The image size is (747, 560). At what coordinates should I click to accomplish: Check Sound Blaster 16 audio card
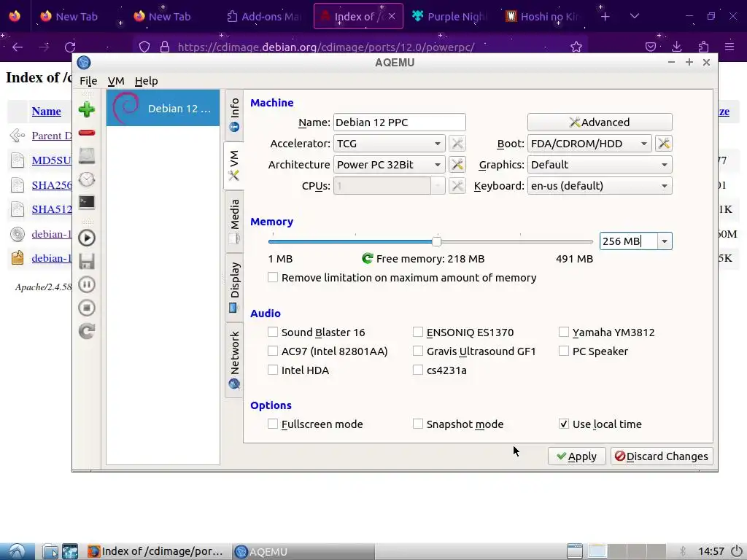[x=273, y=332]
